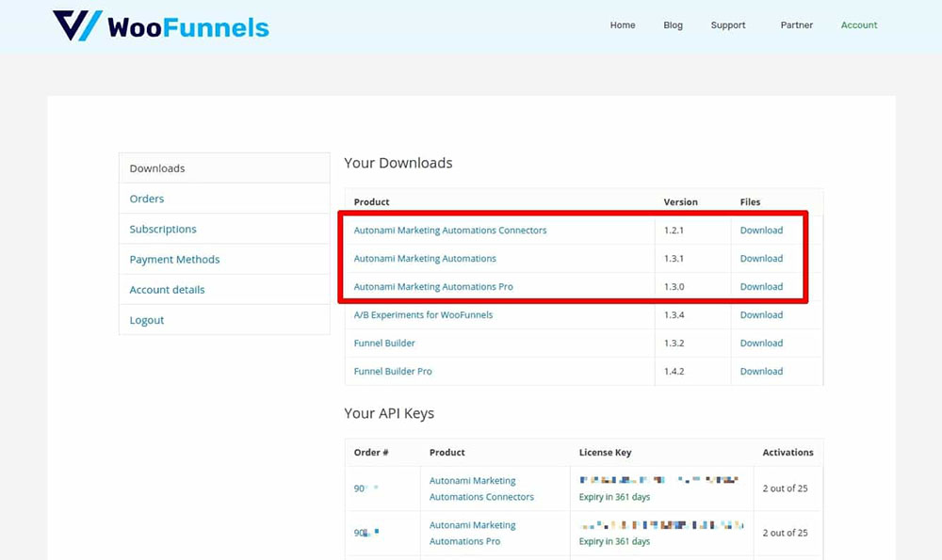Viewport: 942px width, 560px height.
Task: Select Orders in account sidebar
Action: click(x=224, y=199)
